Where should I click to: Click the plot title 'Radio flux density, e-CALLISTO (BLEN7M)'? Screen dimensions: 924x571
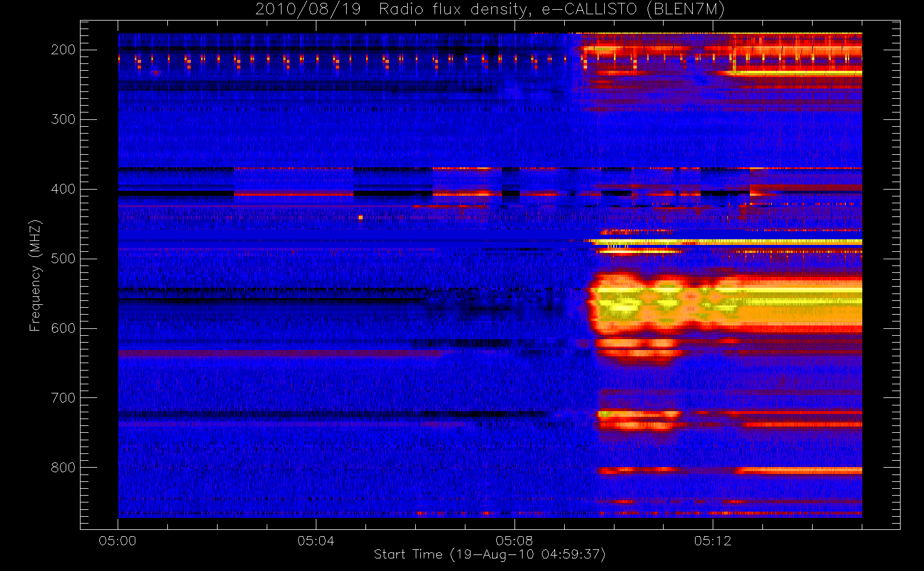[x=552, y=10]
